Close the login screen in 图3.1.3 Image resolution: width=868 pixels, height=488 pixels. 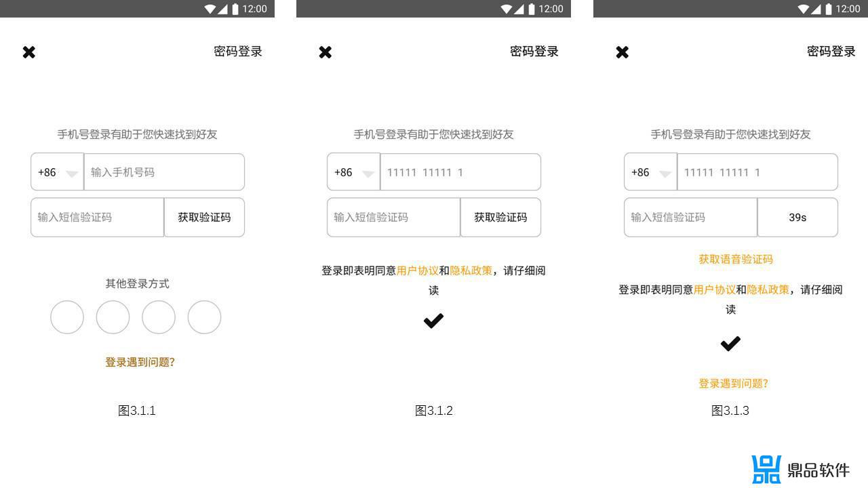pyautogui.click(x=622, y=52)
